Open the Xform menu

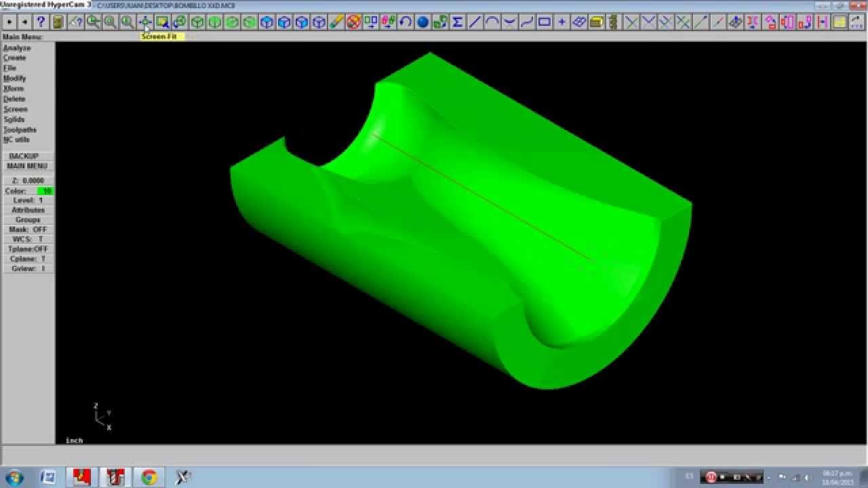coord(14,89)
